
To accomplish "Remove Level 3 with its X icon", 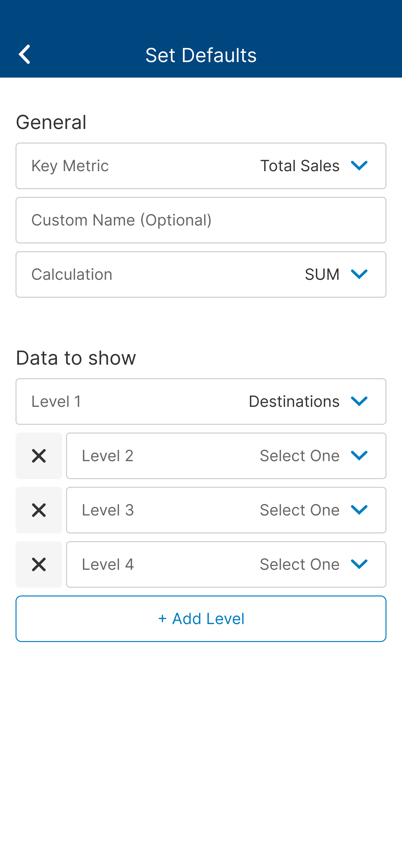I will pos(39,510).
